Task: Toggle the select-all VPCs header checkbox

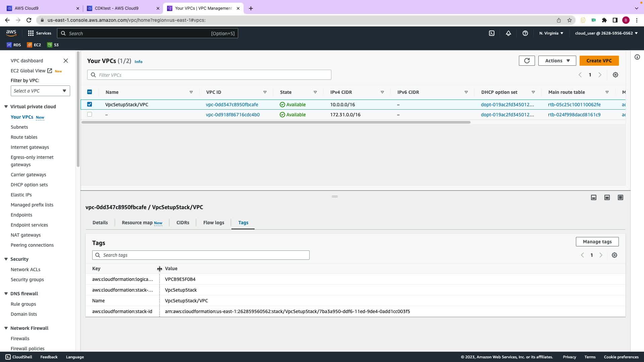Action: point(90,92)
